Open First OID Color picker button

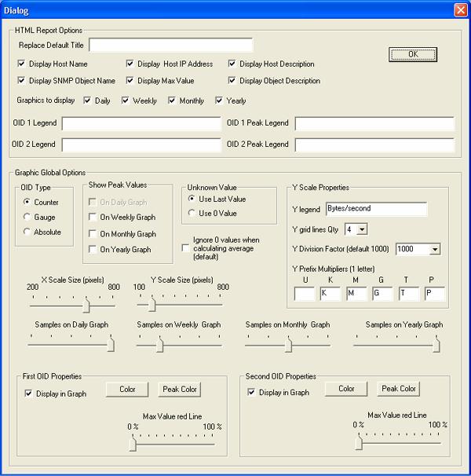click(127, 390)
